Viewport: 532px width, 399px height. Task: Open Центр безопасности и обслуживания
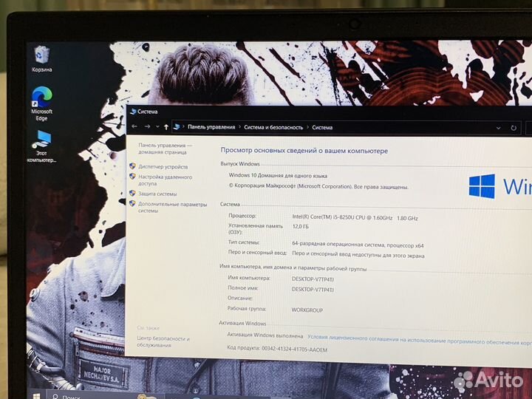[x=163, y=341]
